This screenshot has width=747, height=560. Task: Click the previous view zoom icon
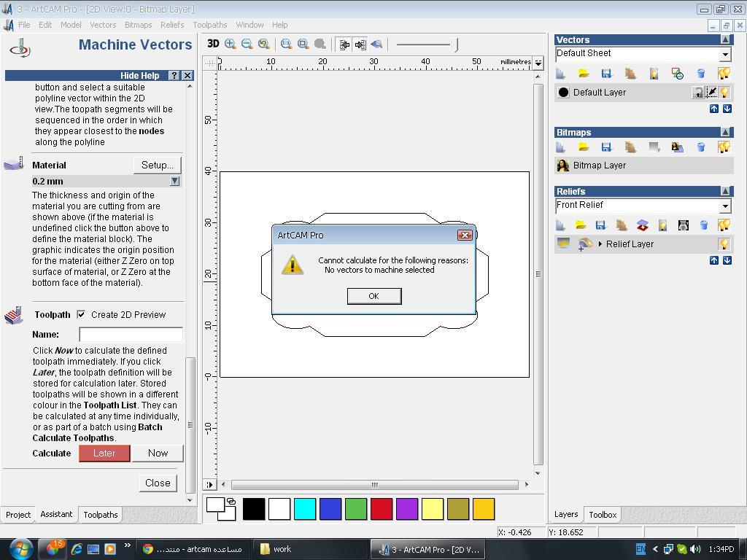263,44
